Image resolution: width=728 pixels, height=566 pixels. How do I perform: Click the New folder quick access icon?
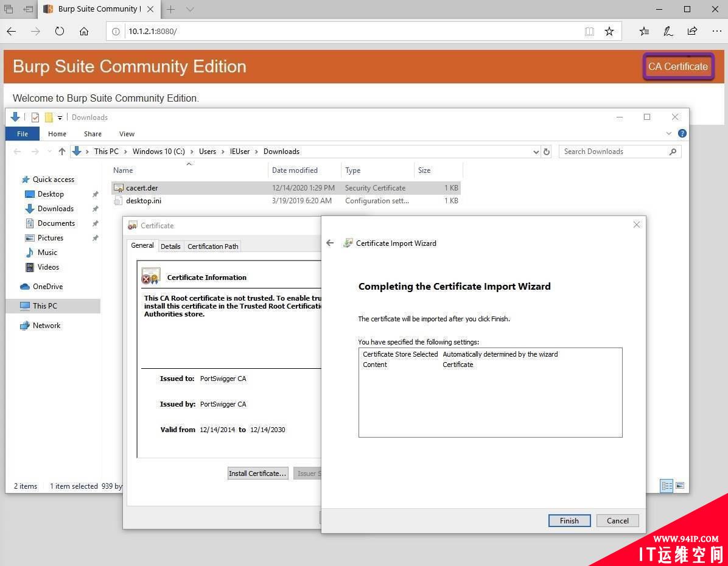(48, 117)
